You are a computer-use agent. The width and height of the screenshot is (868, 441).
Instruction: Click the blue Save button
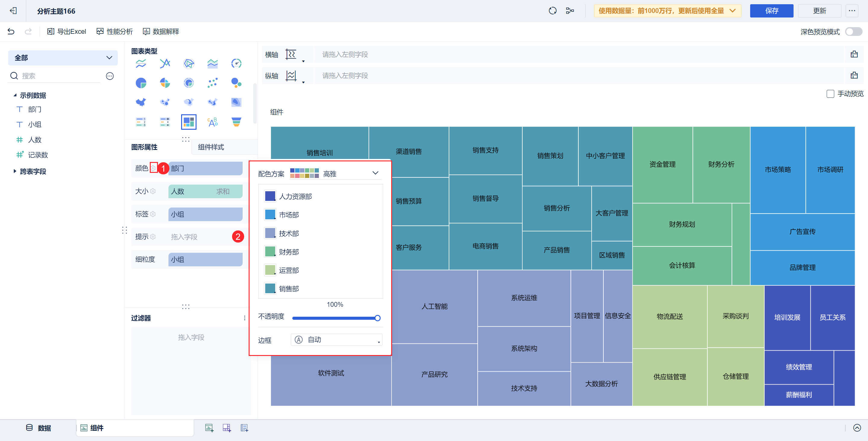[x=771, y=11]
